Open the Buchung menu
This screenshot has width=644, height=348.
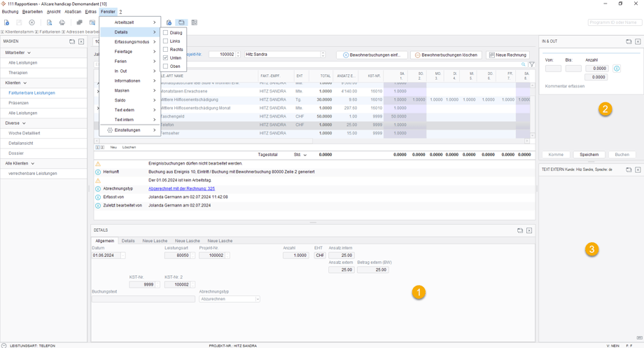point(10,12)
